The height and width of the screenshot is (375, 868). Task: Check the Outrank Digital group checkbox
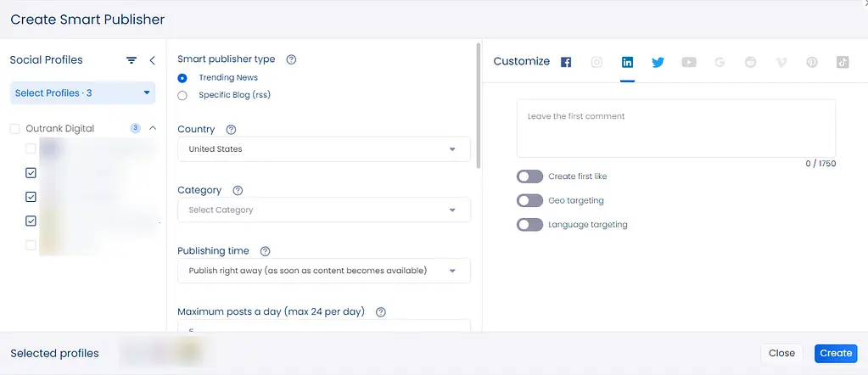[x=14, y=129]
